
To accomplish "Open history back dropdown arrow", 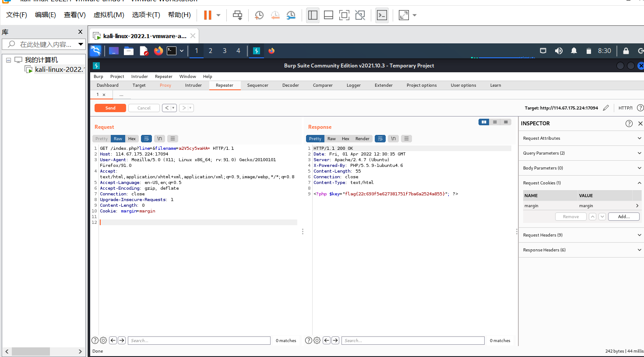I will pos(173,108).
